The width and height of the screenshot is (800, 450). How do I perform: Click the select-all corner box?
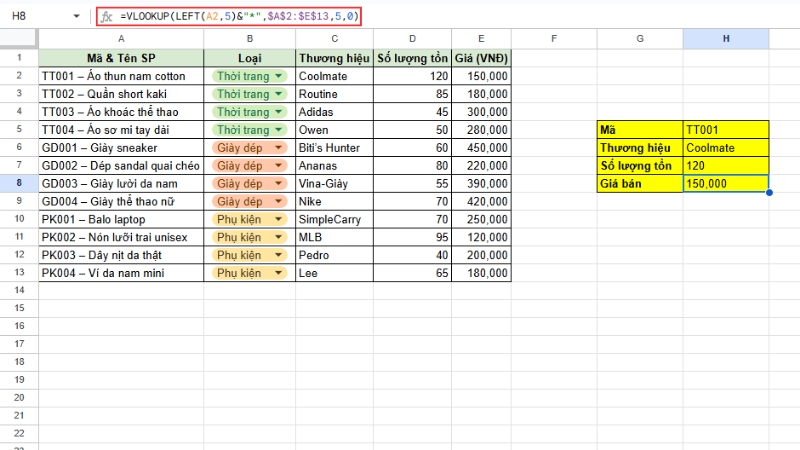[x=19, y=38]
